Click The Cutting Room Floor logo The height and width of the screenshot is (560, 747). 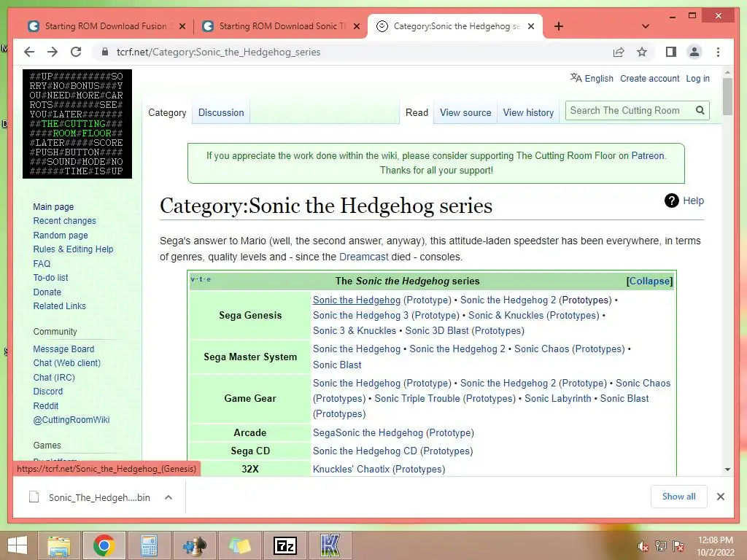click(77, 124)
